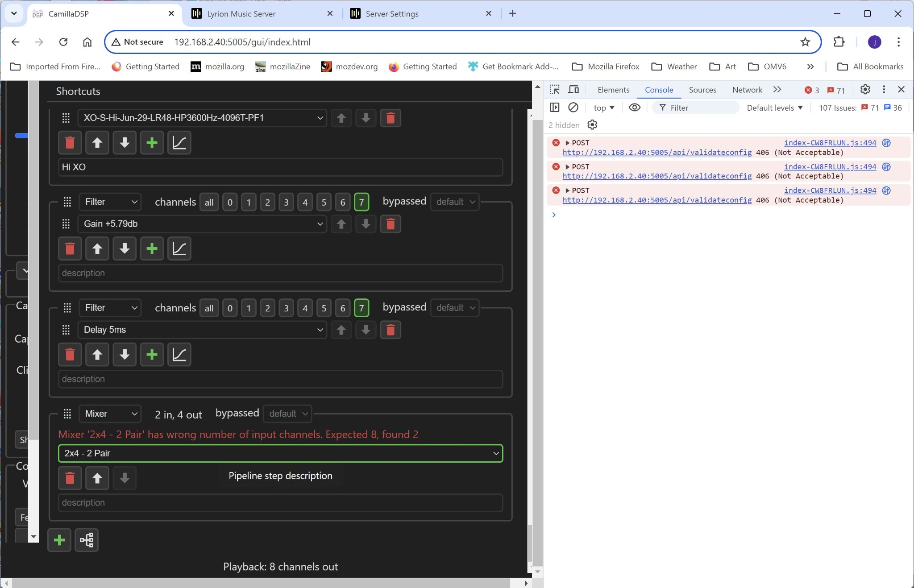Select all channels in the Delay filter step
914x588 pixels.
[x=209, y=308]
